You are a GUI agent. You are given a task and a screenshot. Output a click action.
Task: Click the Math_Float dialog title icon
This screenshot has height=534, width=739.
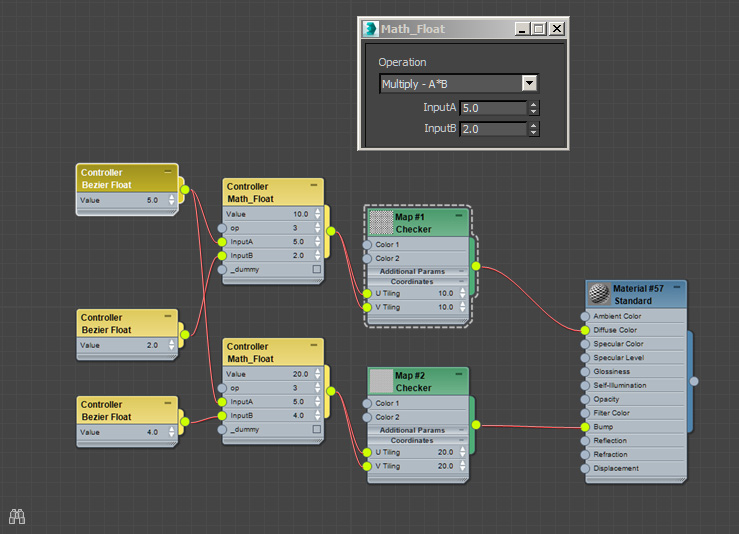372,29
